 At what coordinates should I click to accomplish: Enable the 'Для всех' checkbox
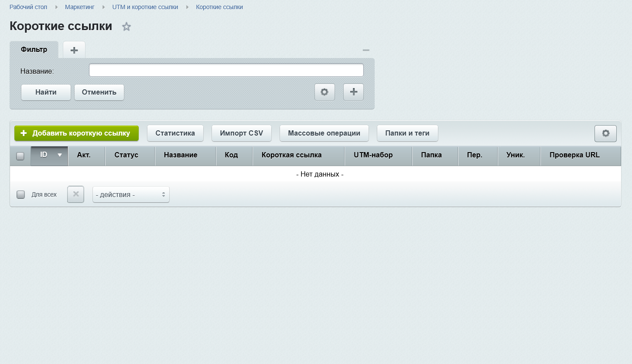(x=20, y=194)
